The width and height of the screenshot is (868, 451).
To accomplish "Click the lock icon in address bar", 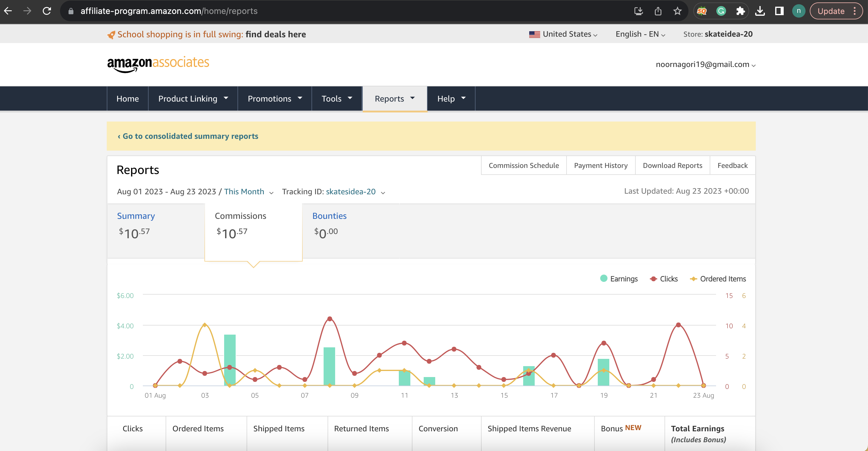I will (x=71, y=11).
